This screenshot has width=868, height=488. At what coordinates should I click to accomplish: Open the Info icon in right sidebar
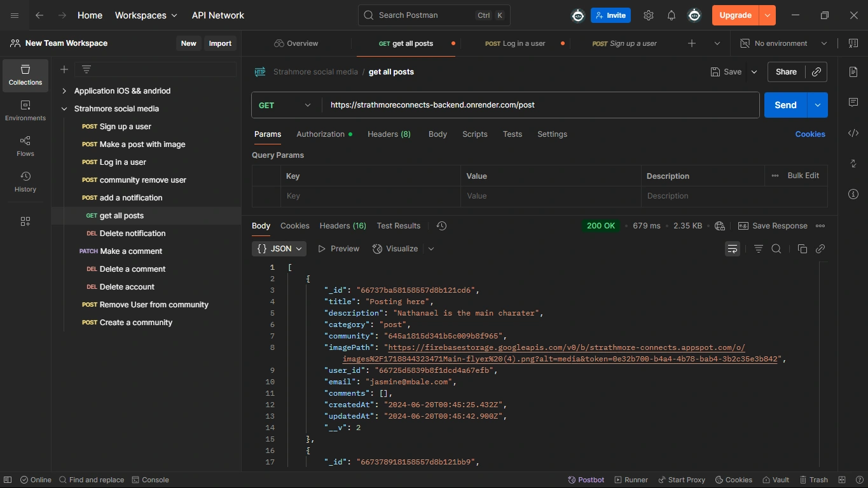(853, 194)
